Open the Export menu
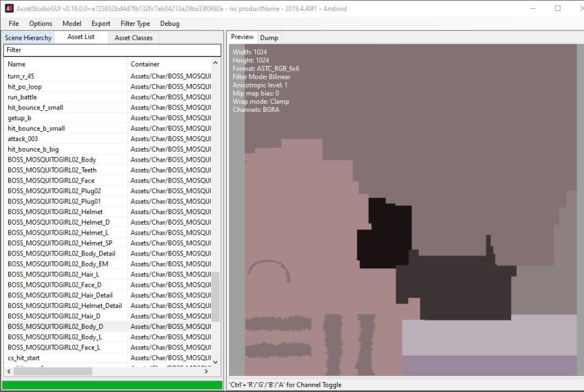Viewport: 584px width, 392px height. click(100, 23)
